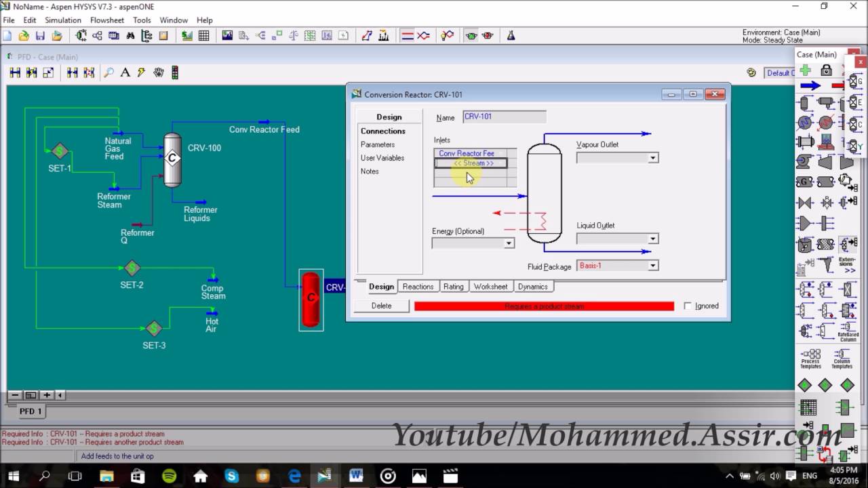Click the Enter Basis Environment flask icon
Screen dimensions: 868x488
click(511, 36)
